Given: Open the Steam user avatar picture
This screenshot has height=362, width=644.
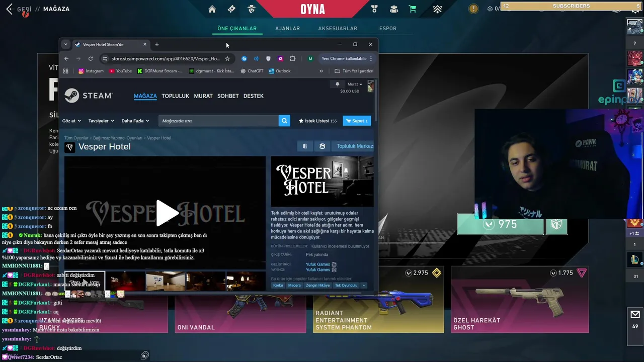Looking at the screenshot, I should pos(371,86).
